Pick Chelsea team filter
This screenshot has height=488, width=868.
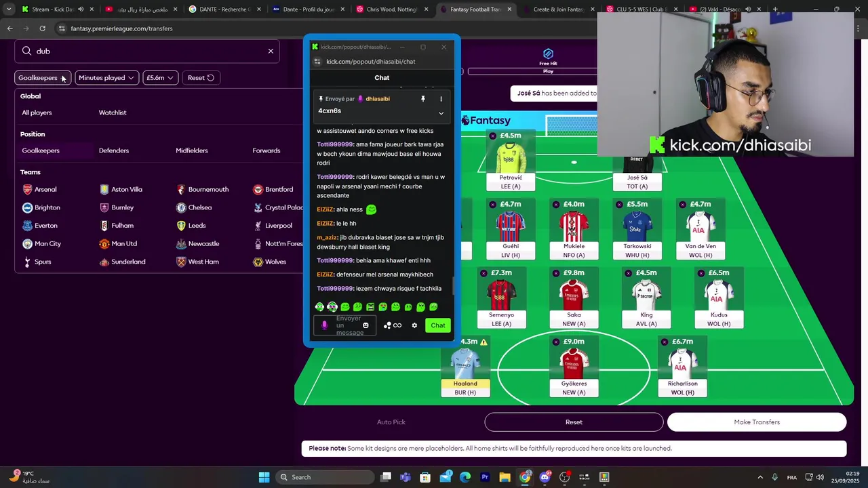point(194,207)
